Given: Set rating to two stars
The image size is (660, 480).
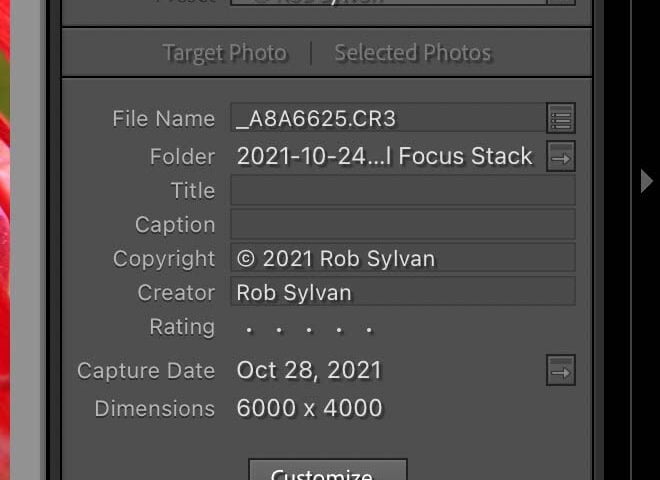Looking at the screenshot, I should pos(279,331).
